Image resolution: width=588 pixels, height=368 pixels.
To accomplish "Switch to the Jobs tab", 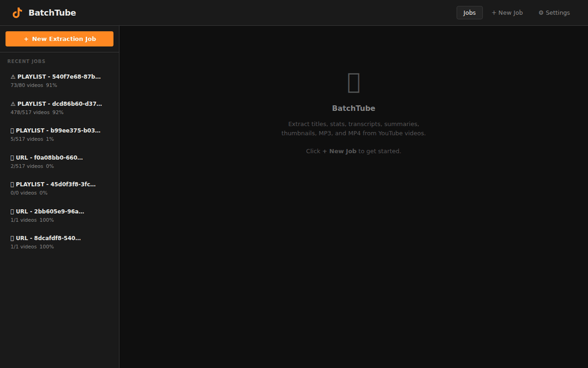I will [469, 12].
